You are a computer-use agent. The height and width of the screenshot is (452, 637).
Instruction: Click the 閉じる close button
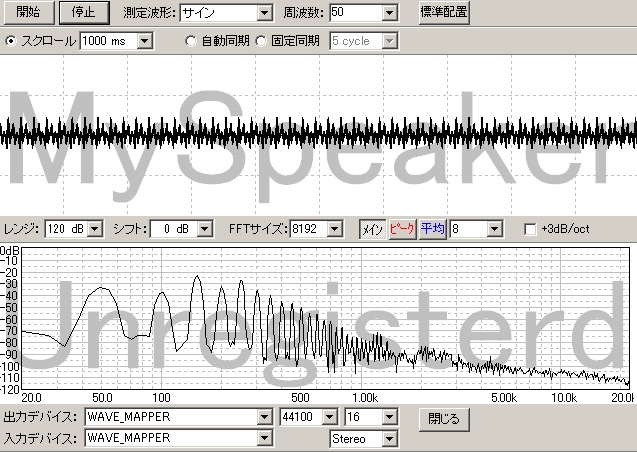click(444, 419)
